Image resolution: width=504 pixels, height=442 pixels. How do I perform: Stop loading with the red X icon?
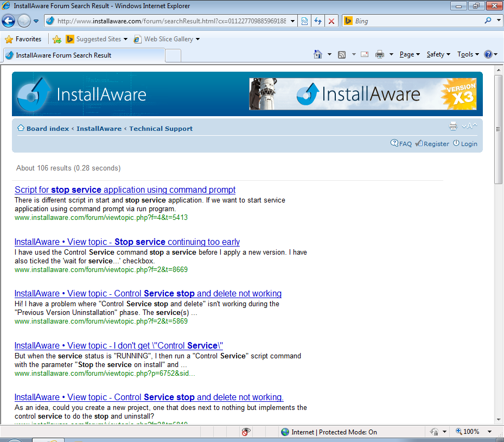pos(331,21)
